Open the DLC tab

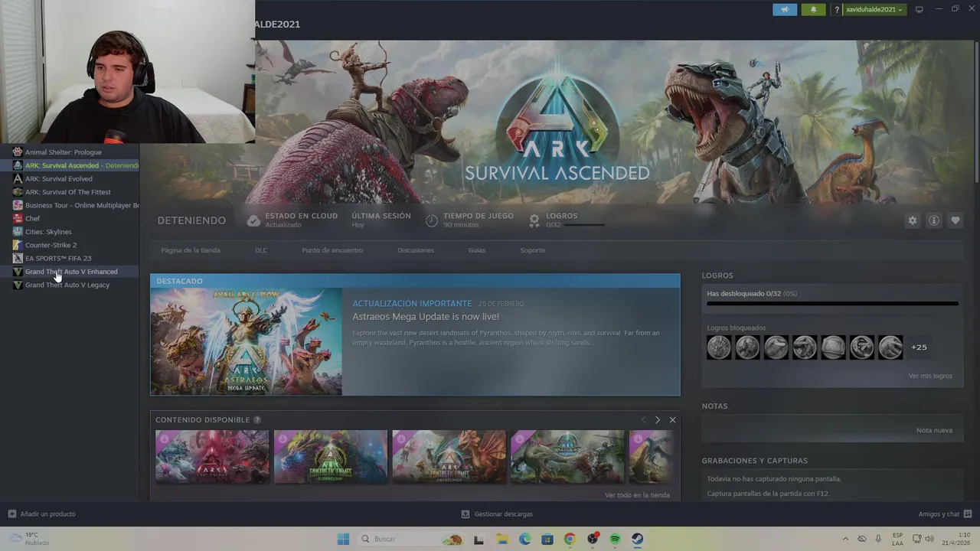coord(261,250)
